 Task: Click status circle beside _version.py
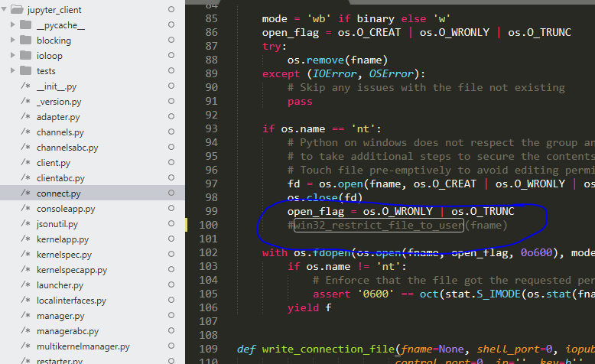pos(171,101)
